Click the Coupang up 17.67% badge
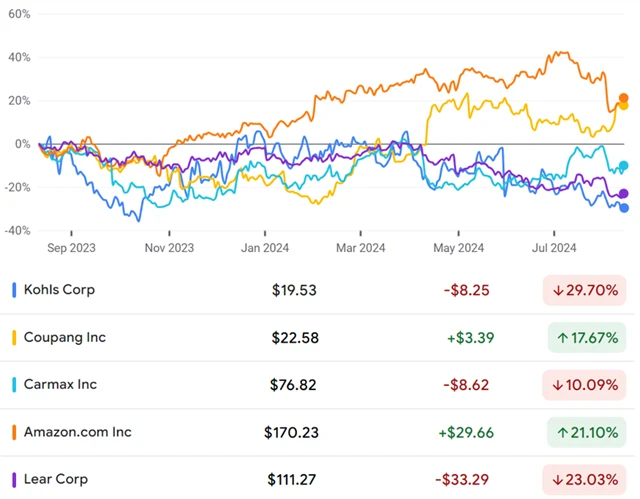640x499 pixels. [585, 338]
